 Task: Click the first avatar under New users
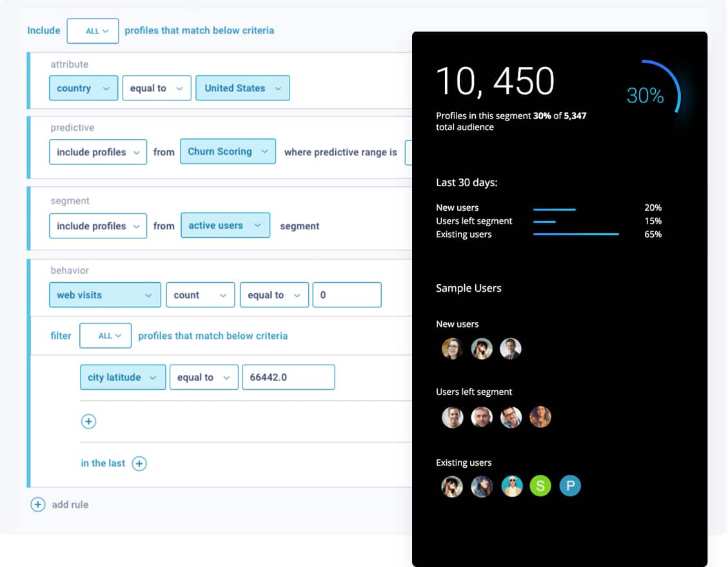452,349
